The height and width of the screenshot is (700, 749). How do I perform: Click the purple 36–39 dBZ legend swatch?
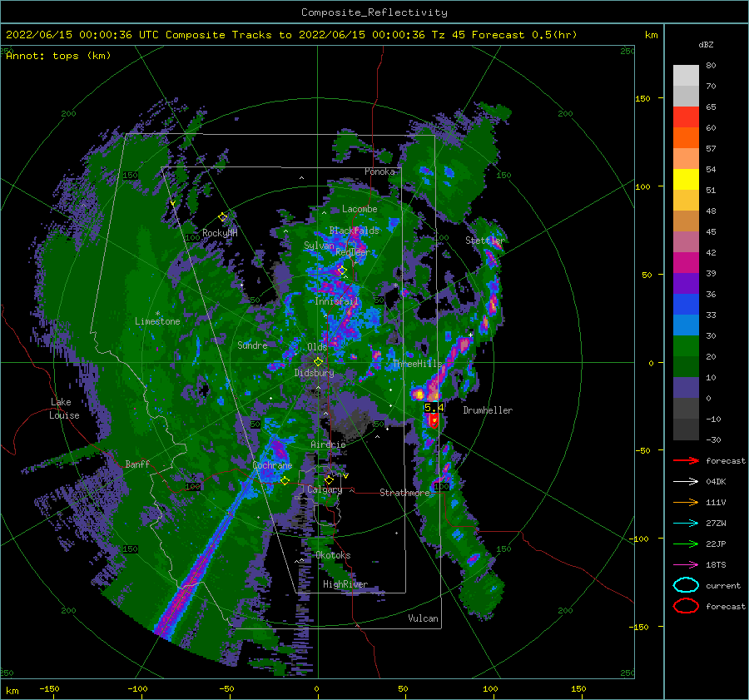pos(686,283)
